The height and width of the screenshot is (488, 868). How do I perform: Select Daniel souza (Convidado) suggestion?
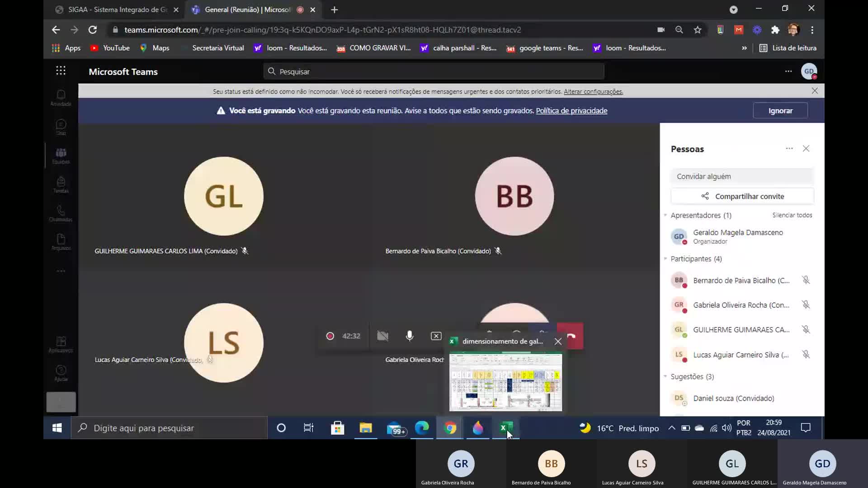pyautogui.click(x=741, y=398)
